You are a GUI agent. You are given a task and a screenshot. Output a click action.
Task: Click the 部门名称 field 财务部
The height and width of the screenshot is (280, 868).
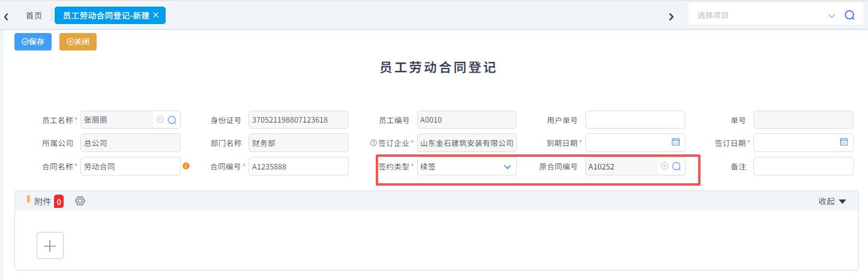[x=298, y=143]
